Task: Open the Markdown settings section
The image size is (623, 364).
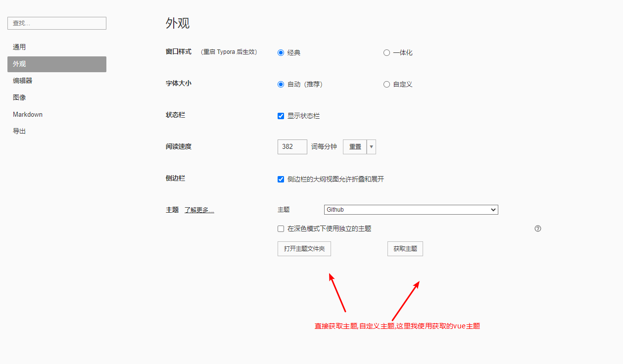Action: pos(28,114)
